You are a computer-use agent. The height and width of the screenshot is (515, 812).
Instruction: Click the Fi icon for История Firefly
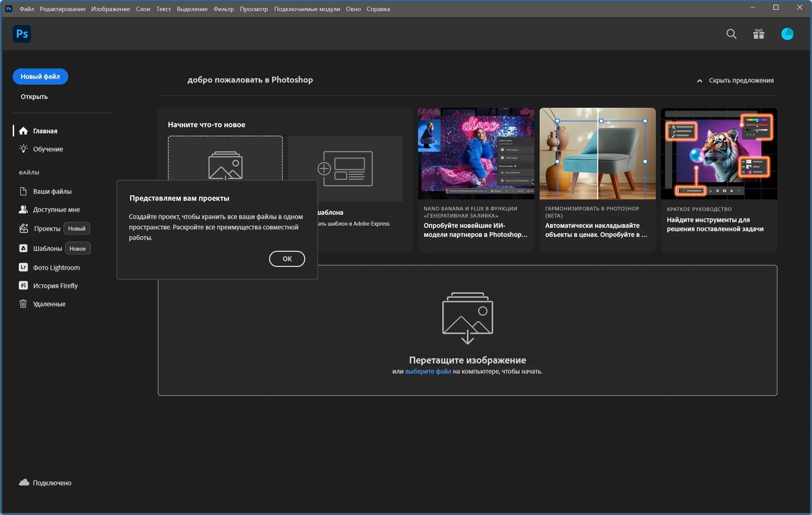(x=23, y=285)
